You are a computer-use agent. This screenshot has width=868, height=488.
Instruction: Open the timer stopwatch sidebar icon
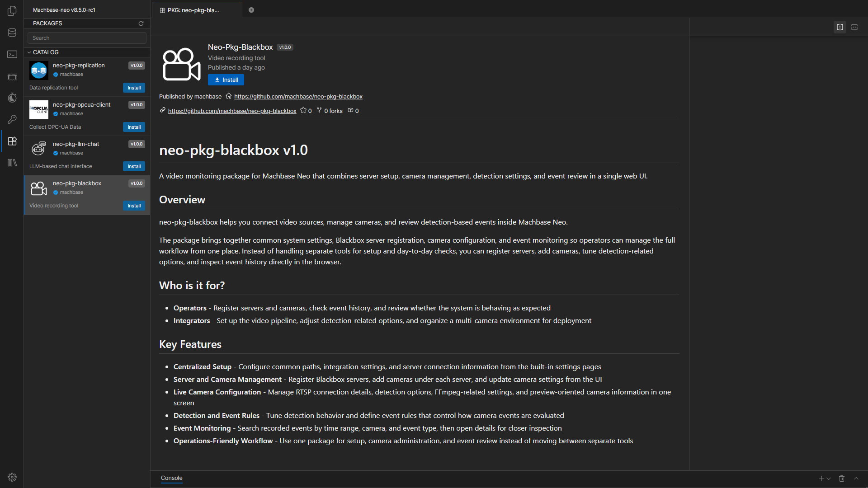pyautogui.click(x=12, y=98)
